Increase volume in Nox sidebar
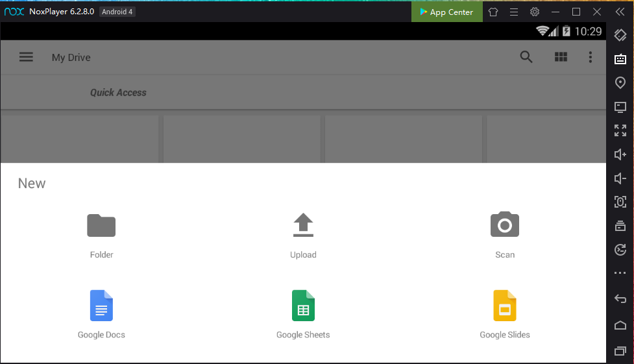 pyautogui.click(x=620, y=154)
